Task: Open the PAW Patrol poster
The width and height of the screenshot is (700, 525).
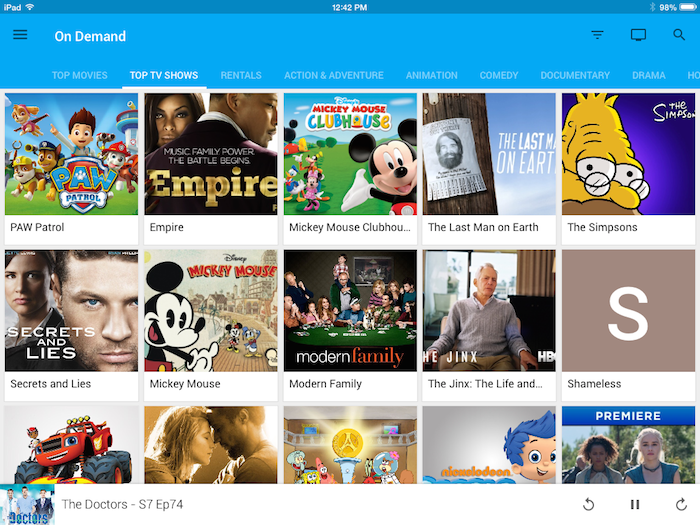Action: [x=71, y=154]
